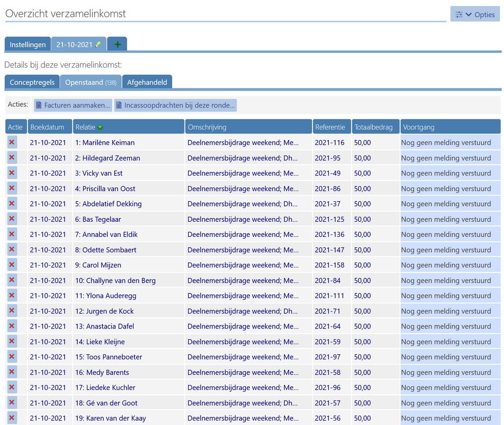Click delete icon for Lieke Kleijne

[12, 342]
